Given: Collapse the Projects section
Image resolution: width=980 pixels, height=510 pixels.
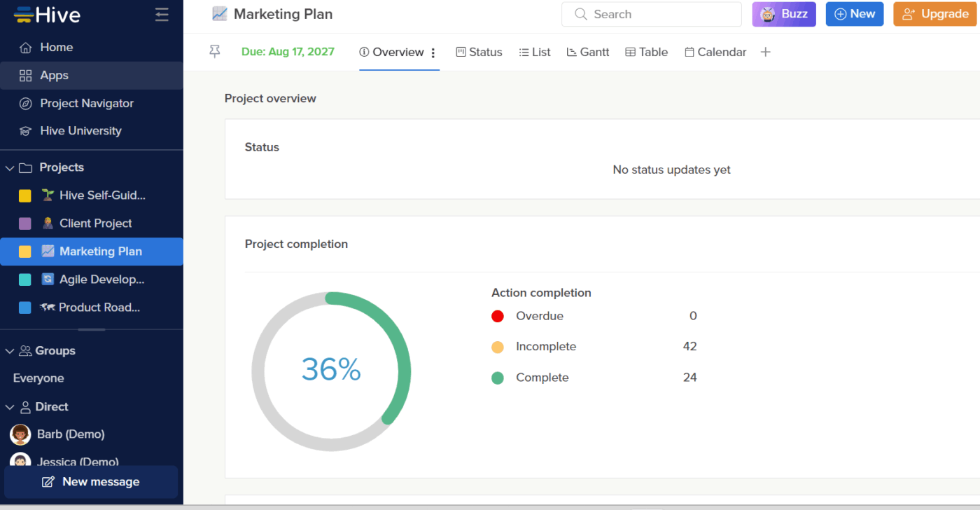Looking at the screenshot, I should [10, 167].
